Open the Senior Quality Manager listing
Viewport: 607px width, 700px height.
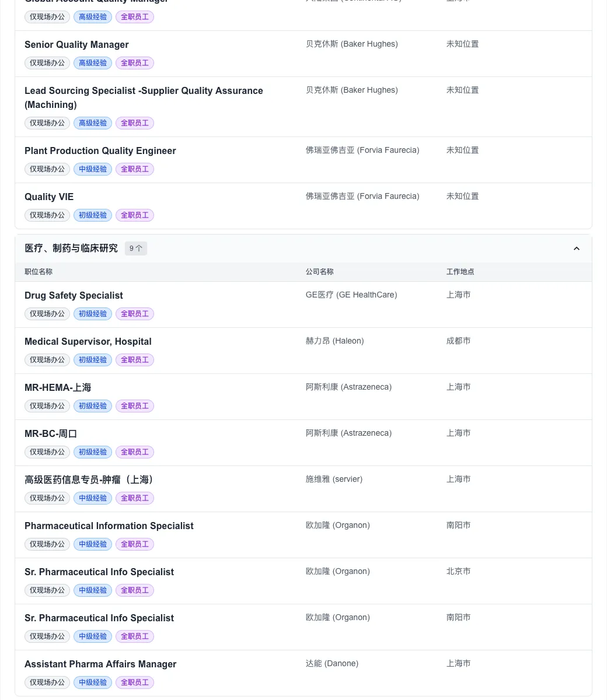[76, 44]
